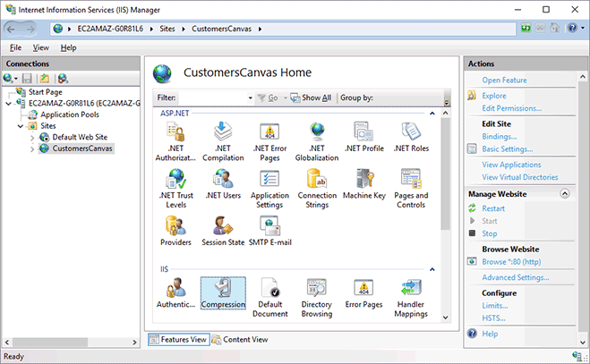
Task: Open Providers feature
Action: click(x=175, y=231)
